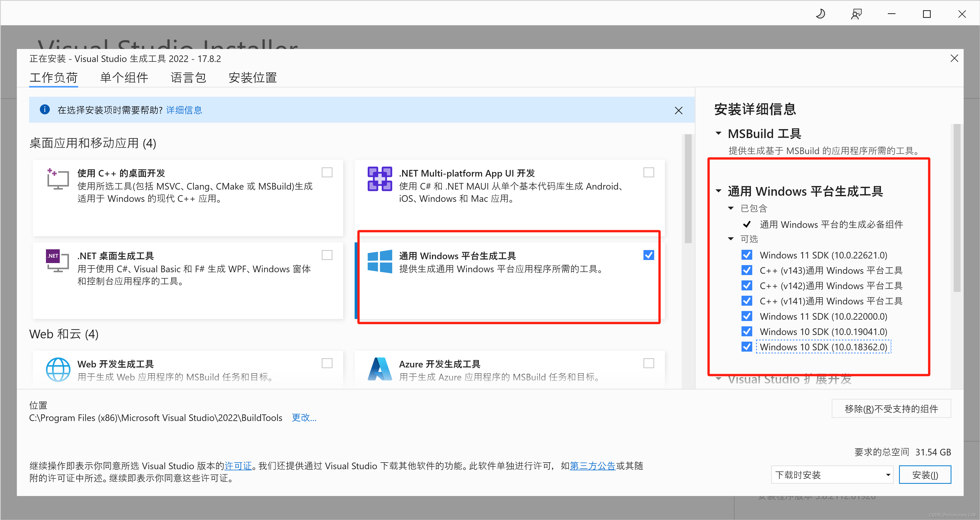Click the Universal Windows Platform logo icon
The image size is (980, 520).
point(380,262)
